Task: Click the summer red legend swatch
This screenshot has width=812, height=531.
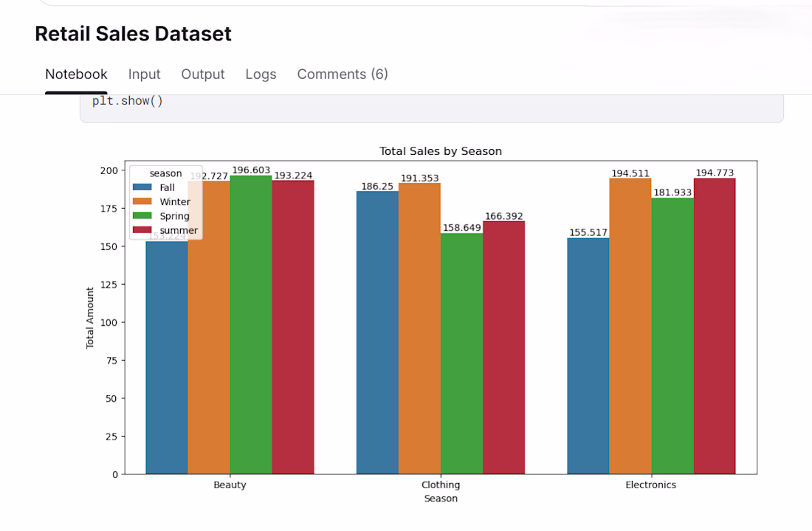Action: point(142,230)
